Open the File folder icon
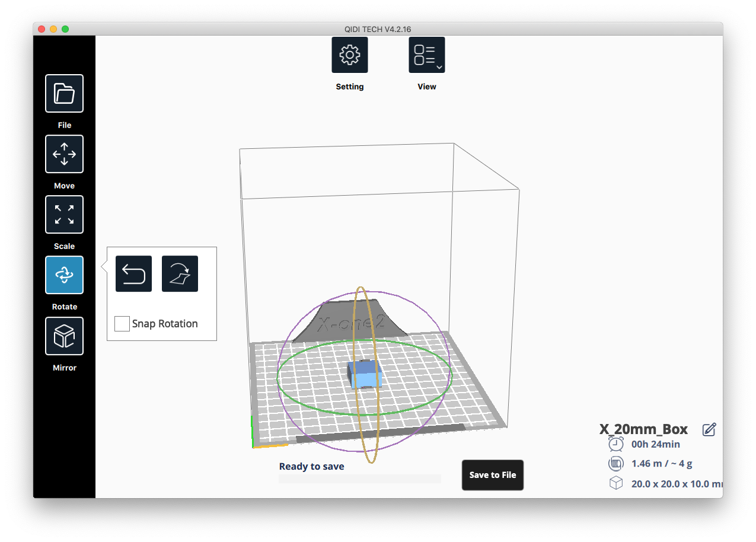This screenshot has width=756, height=542. tap(64, 94)
